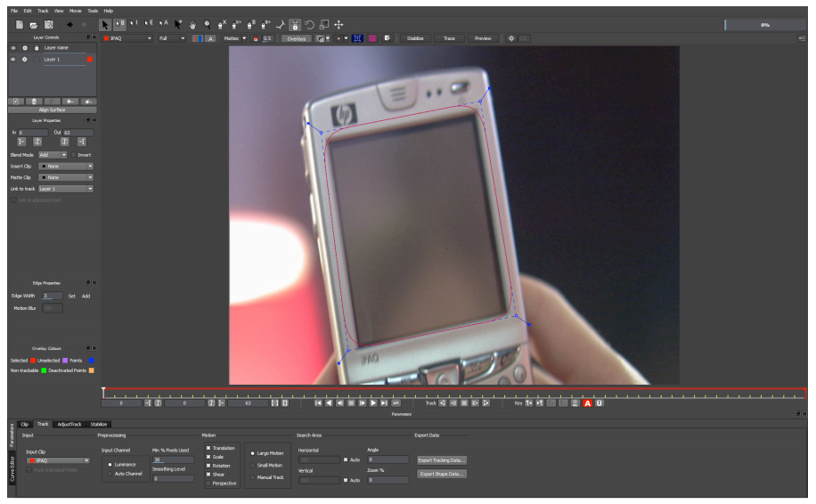
Task: Toggle the Show Planar Surface blue icon
Action: 357,38
